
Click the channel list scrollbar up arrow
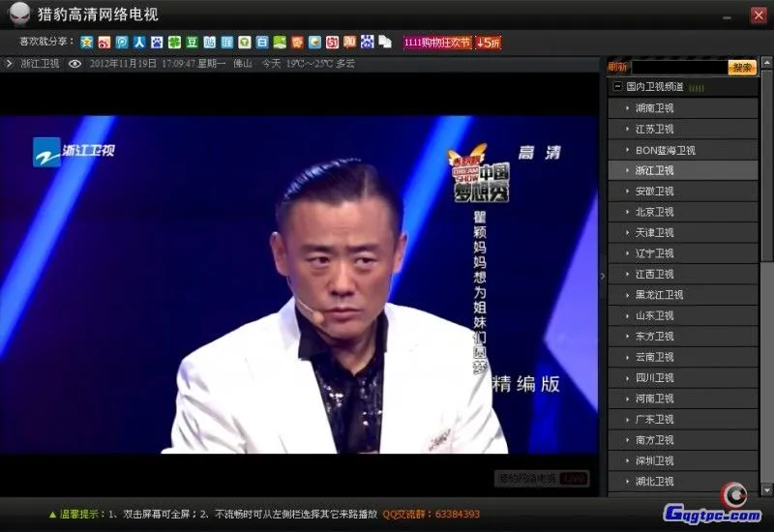(766, 63)
